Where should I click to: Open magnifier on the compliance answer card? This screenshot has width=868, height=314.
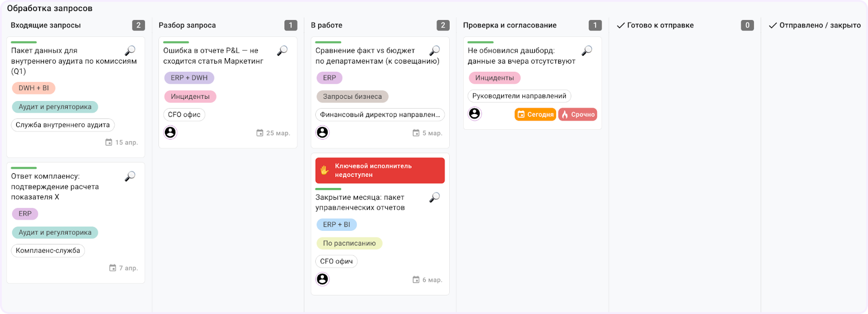[130, 176]
